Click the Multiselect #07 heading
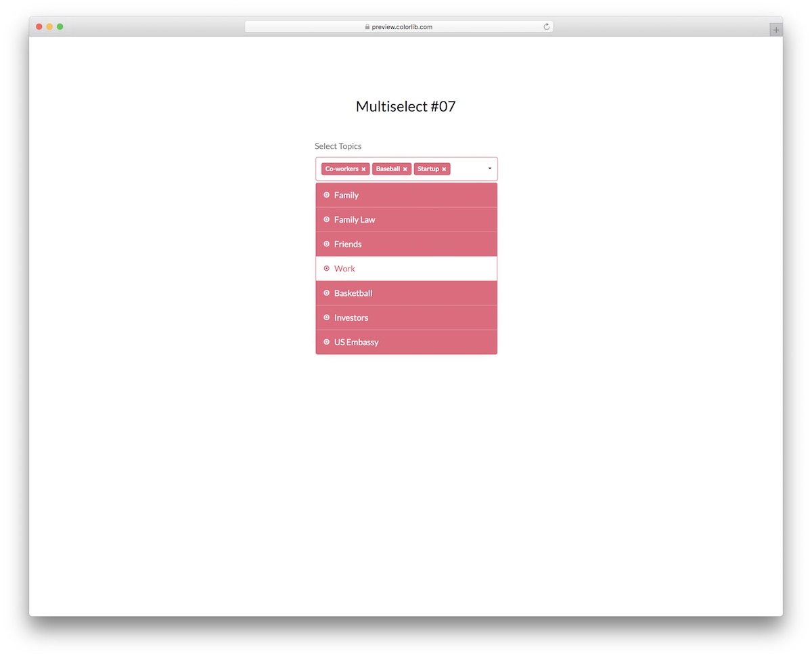 tap(406, 106)
